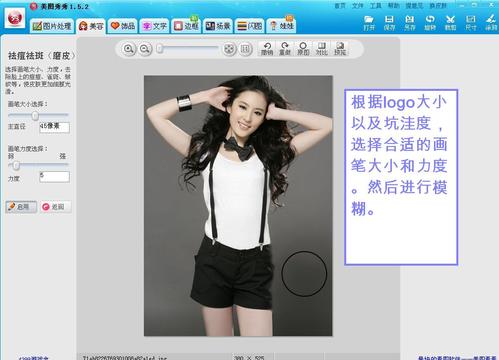Click the 返回 return button

[56, 207]
